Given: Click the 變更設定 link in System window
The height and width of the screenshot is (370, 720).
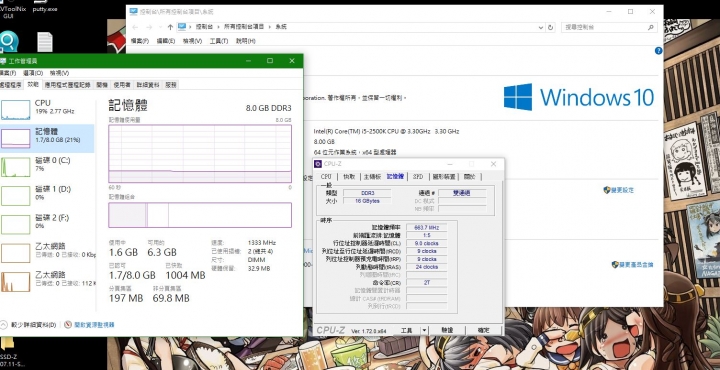Looking at the screenshot, I should (x=622, y=190).
